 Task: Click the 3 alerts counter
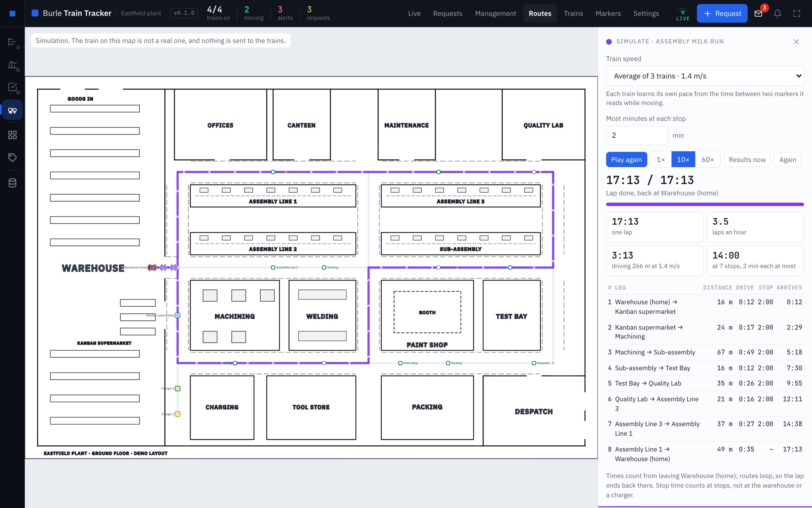pyautogui.click(x=285, y=13)
